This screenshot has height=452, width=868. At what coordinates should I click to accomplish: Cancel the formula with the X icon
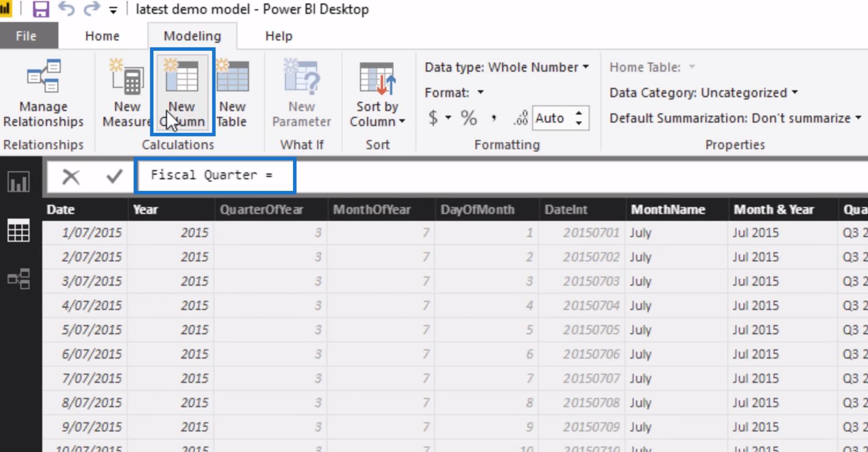pos(71,177)
